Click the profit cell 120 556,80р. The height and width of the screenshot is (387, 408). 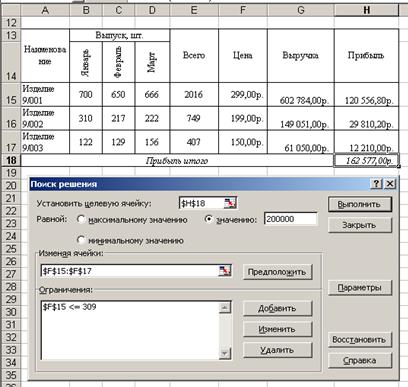coord(366,95)
